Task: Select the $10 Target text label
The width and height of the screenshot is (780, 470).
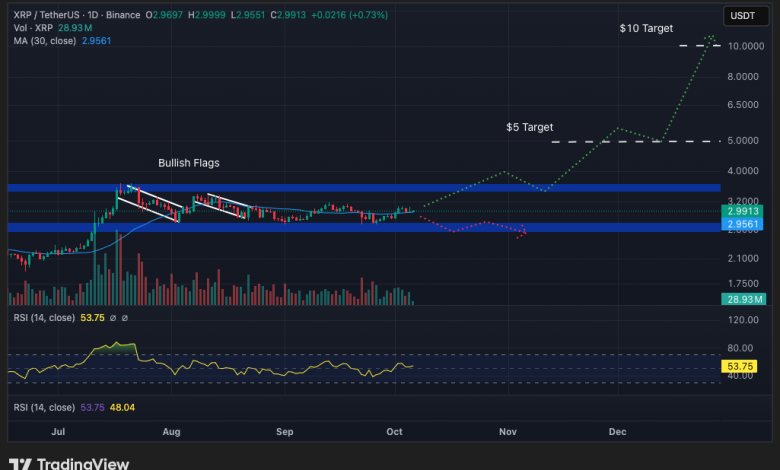Action: [x=647, y=31]
